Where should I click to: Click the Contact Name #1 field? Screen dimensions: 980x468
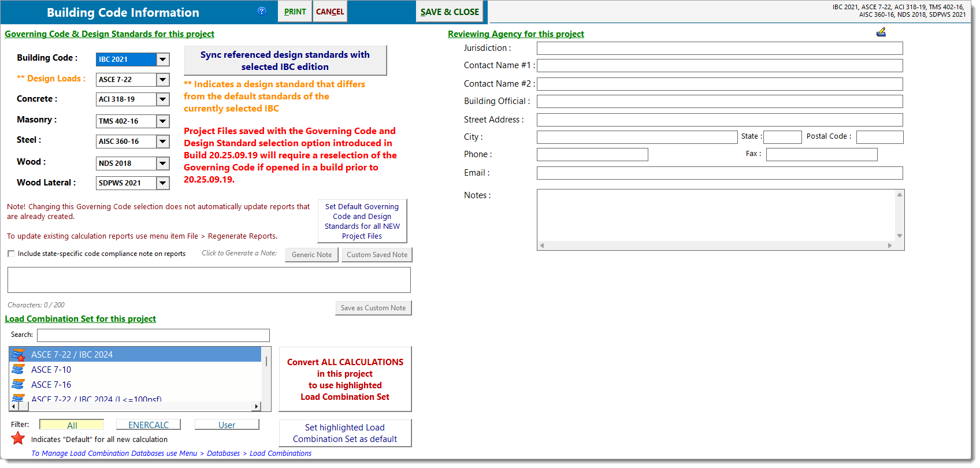[720, 65]
